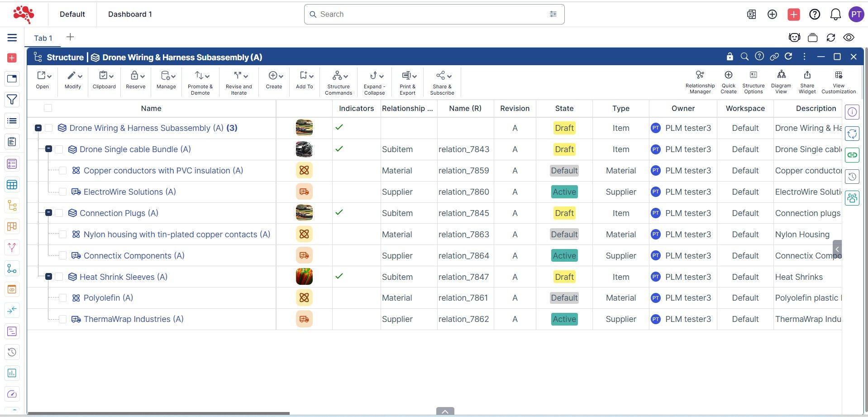Viewport: 868px width, 417px height.
Task: Click the filter funnel icon in left sidebar
Action: pos(12,100)
